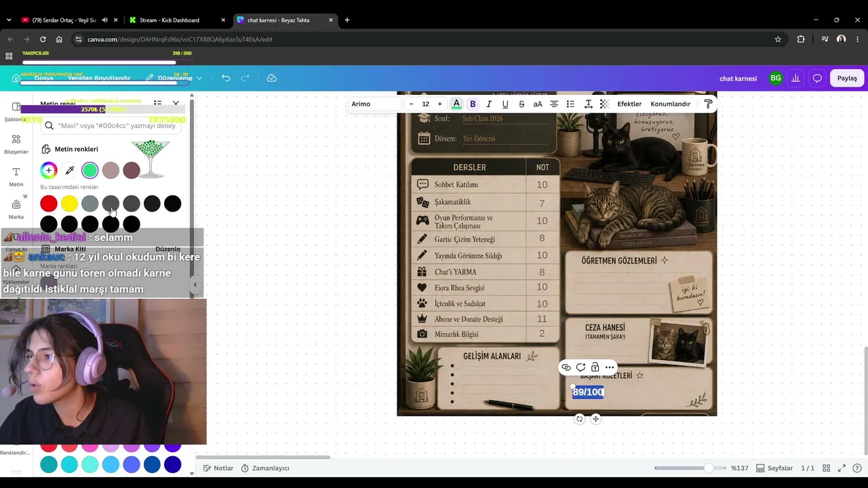Switch the color panel list view
Screen dimensions: 868x488
coord(157,103)
